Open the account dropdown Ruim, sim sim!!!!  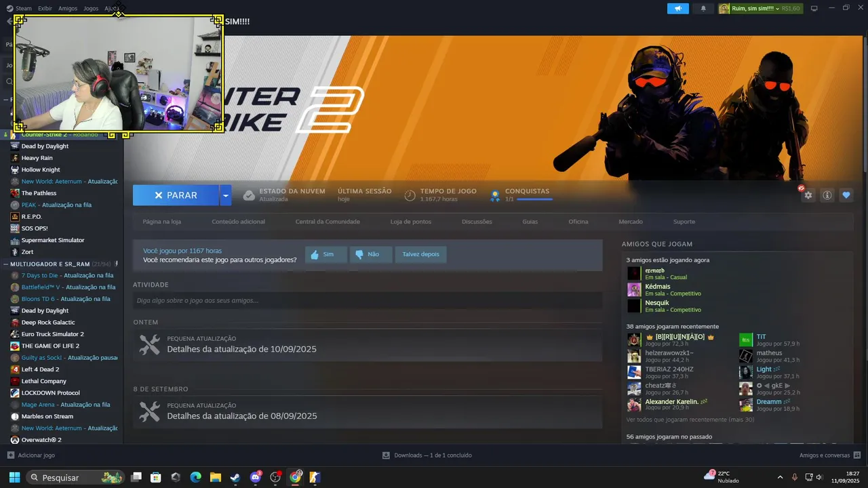(759, 8)
